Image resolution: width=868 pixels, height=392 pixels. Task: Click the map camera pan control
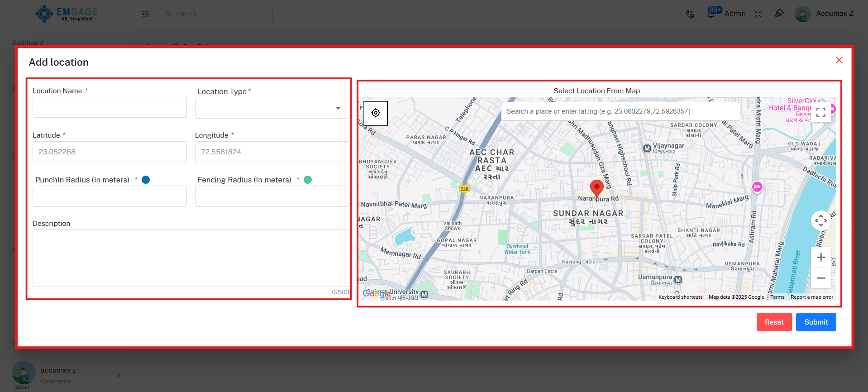coord(821,221)
